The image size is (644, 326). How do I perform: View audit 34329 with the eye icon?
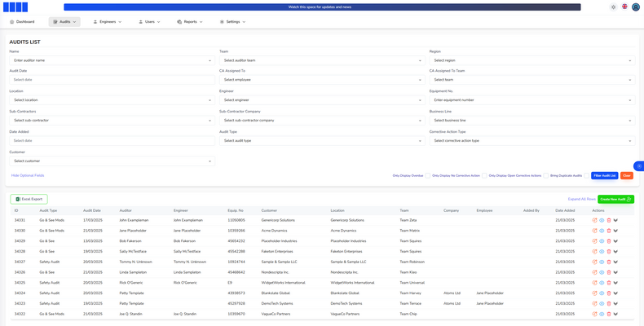[x=602, y=241]
